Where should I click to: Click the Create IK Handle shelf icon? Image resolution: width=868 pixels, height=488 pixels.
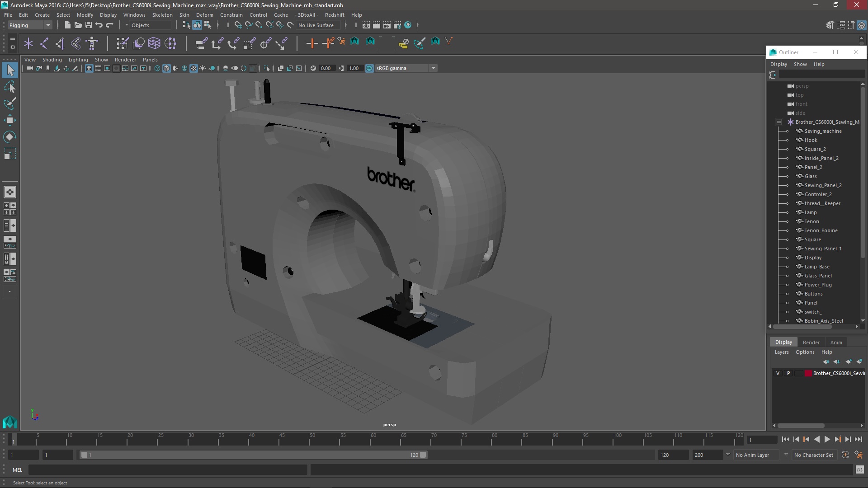click(x=60, y=43)
